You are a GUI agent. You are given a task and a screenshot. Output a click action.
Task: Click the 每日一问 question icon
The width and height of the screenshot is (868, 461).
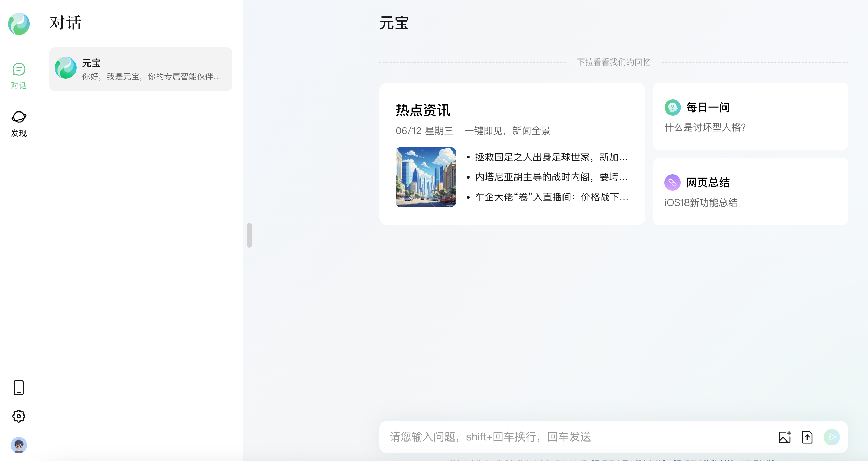click(673, 107)
